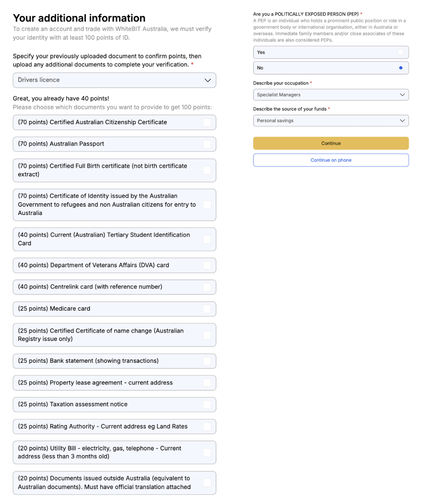Tick the Centrelink card checkbox

coord(207,287)
